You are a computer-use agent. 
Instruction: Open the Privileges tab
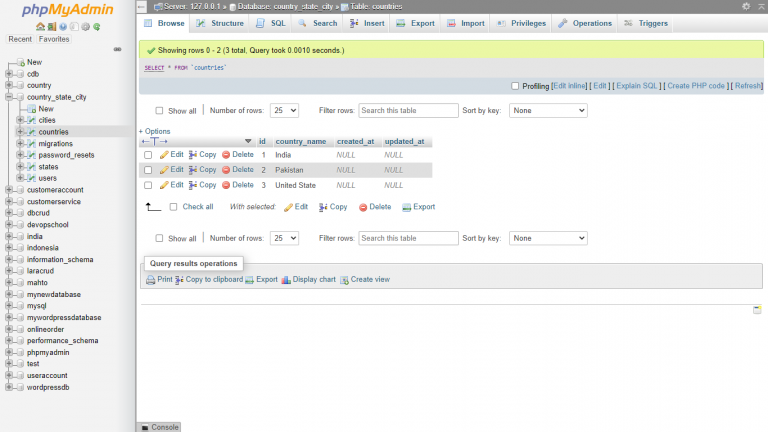(521, 23)
